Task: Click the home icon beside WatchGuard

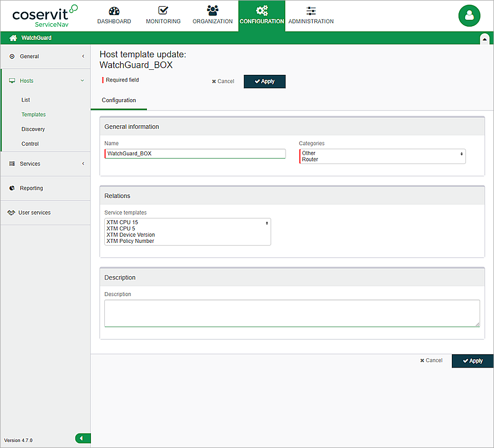Action: [x=11, y=38]
